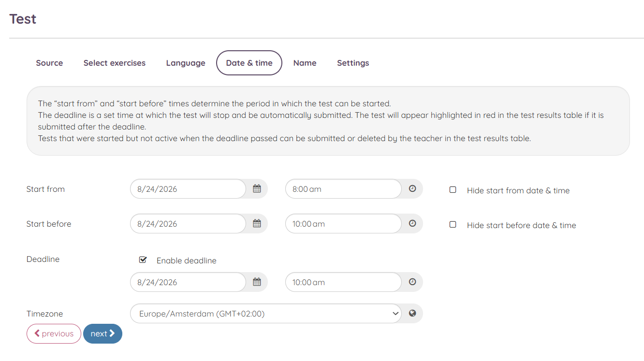Click the Start from field label
The height and width of the screenshot is (361, 644).
tap(45, 189)
